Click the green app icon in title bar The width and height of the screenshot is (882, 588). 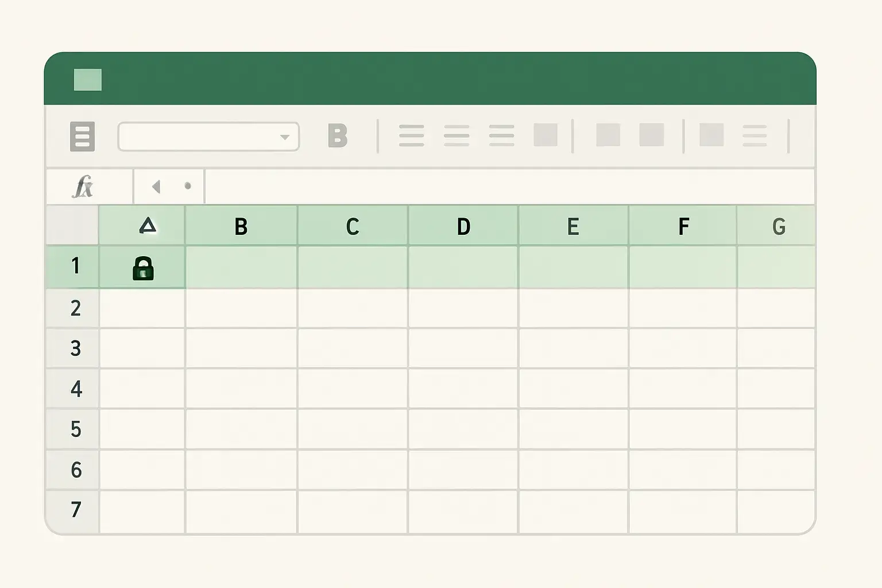click(88, 80)
